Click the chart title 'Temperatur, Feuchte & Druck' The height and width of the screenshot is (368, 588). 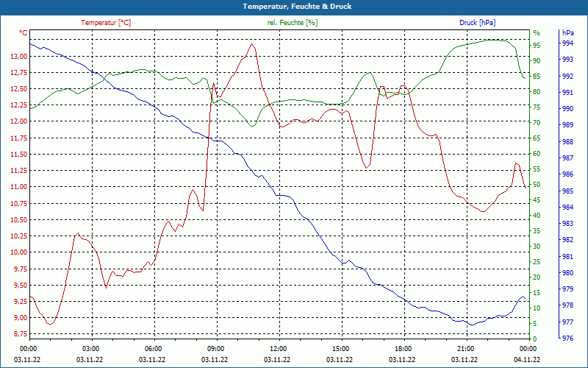[297, 7]
